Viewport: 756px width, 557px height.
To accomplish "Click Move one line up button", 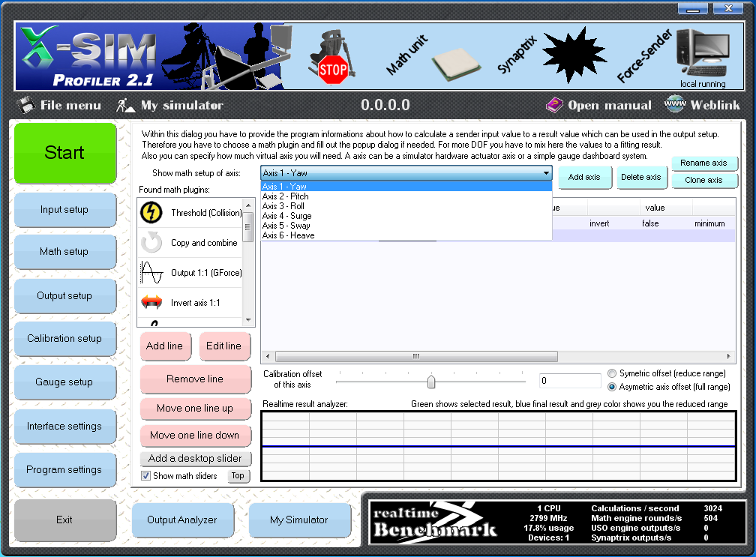I will click(x=195, y=409).
